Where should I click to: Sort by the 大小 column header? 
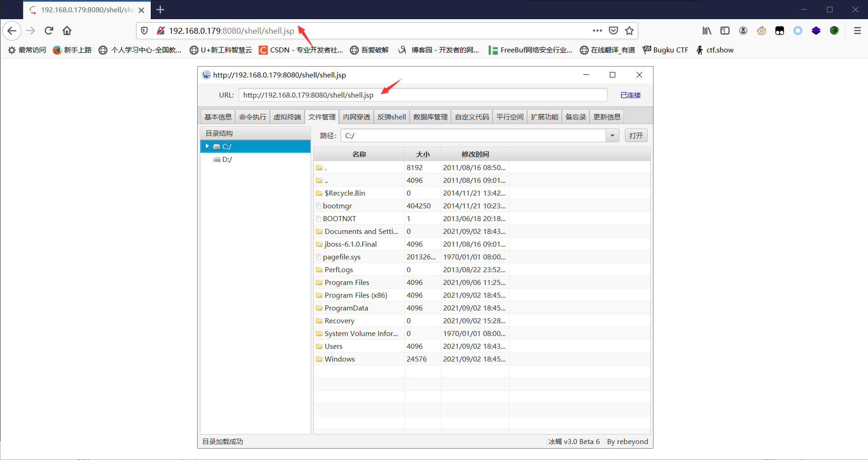point(423,154)
